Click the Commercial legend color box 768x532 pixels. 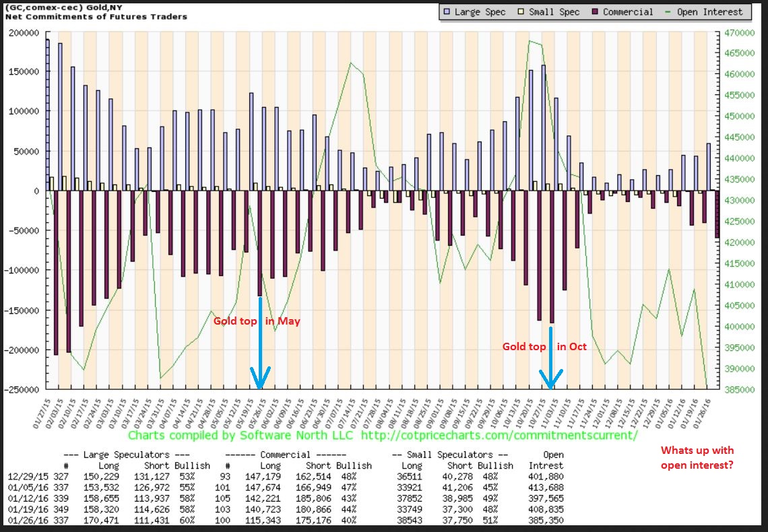click(x=595, y=11)
